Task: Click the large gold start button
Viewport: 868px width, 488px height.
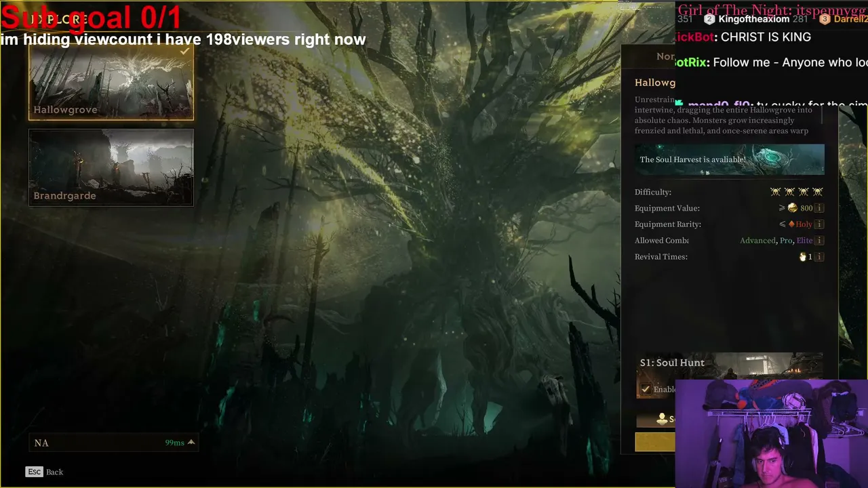Action: (655, 442)
